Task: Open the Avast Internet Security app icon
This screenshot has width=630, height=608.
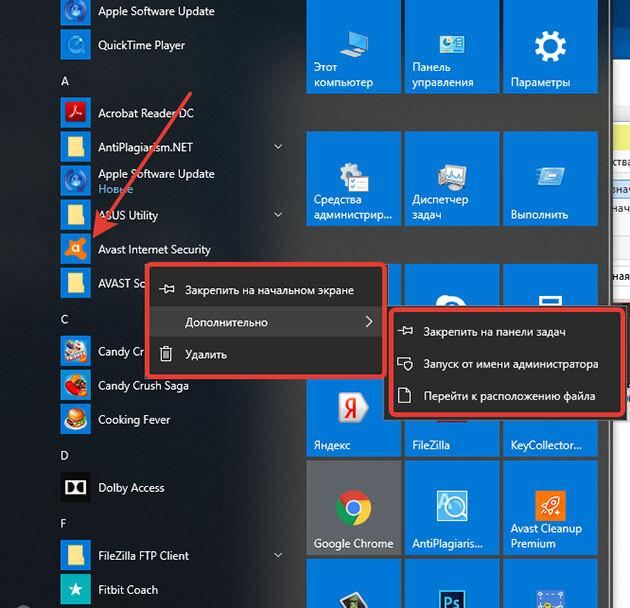Action: 76,249
